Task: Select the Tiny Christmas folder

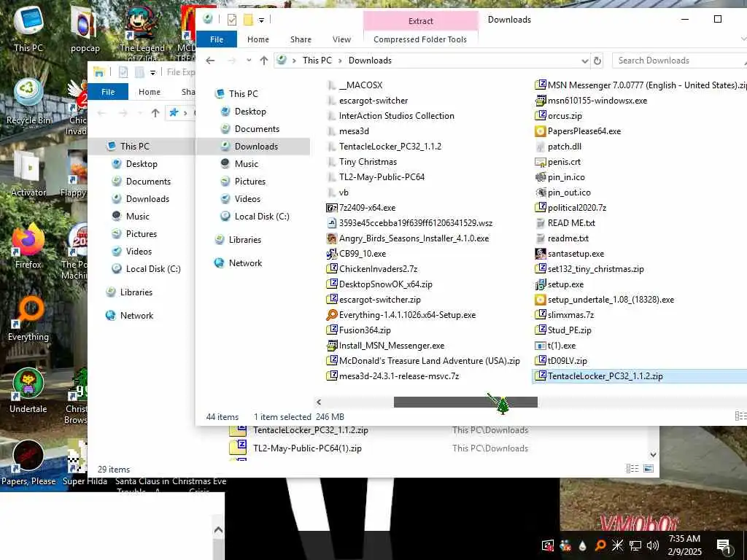Action: pyautogui.click(x=362, y=162)
